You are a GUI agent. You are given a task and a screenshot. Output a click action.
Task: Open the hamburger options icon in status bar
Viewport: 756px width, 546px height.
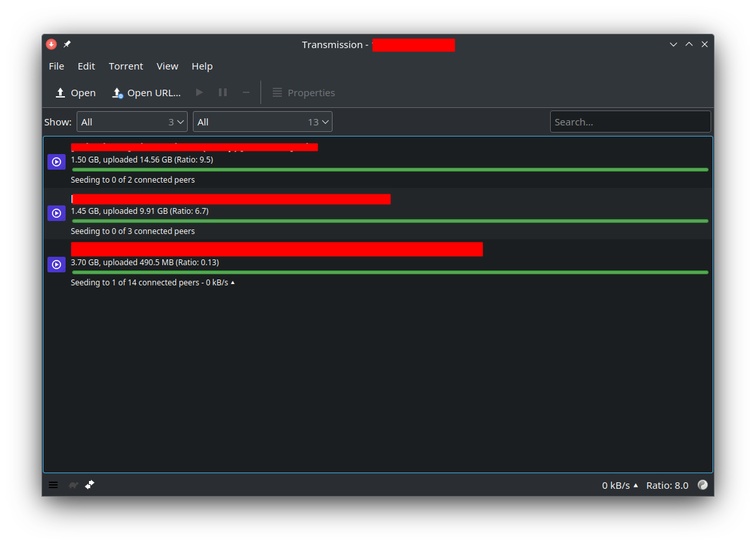pyautogui.click(x=53, y=485)
